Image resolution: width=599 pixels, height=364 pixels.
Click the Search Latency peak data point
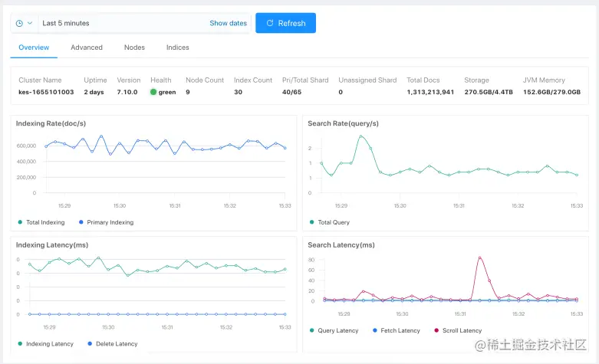pyautogui.click(x=480, y=258)
